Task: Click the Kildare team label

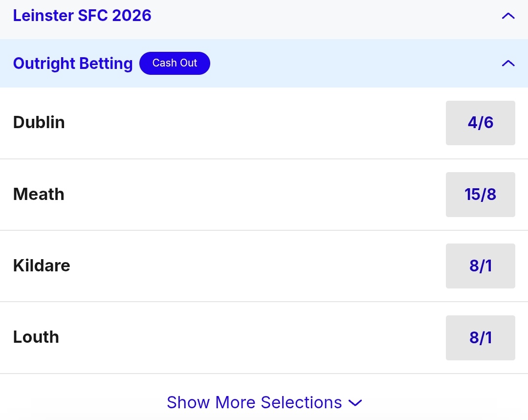Action: [42, 265]
